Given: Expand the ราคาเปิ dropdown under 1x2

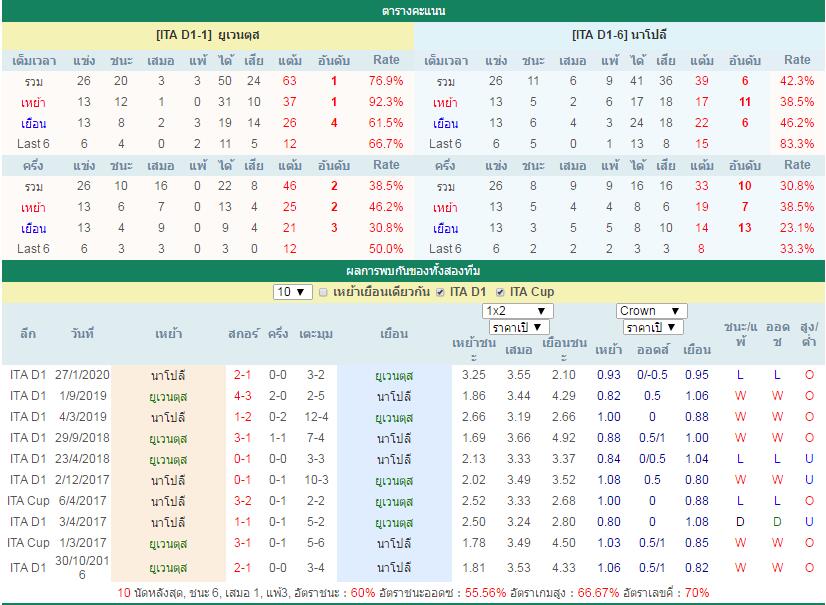Looking at the screenshot, I should pos(518,327).
